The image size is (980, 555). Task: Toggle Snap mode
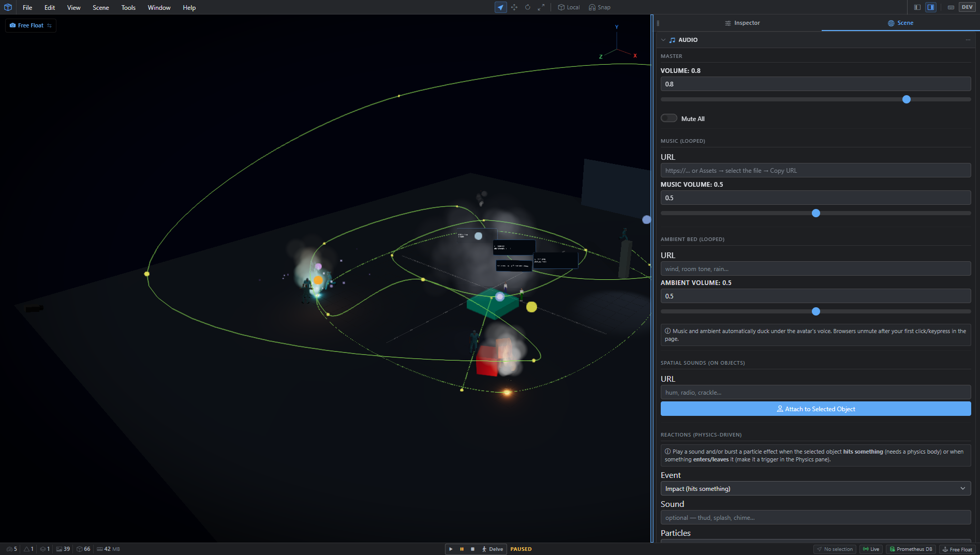600,7
